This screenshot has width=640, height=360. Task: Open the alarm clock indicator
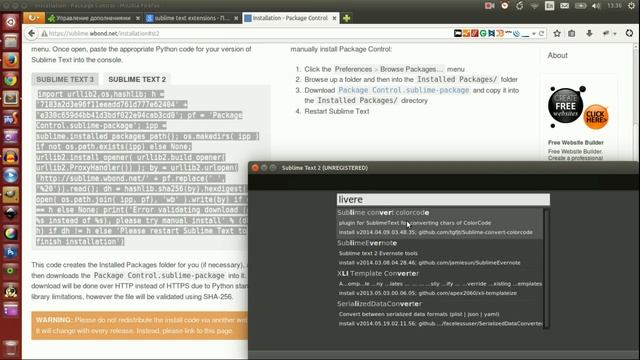coord(504,6)
